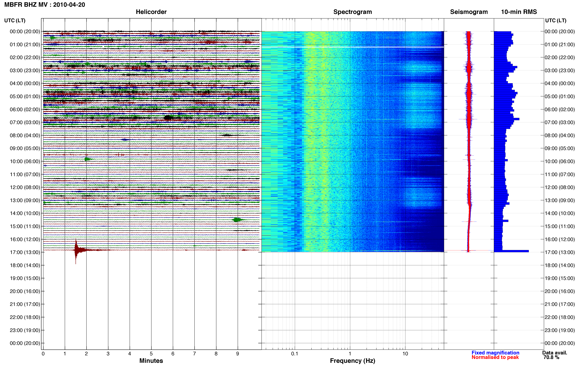The height and width of the screenshot is (368, 588).
Task: Click the 1 Hz frequency tick label
Action: 350,354
